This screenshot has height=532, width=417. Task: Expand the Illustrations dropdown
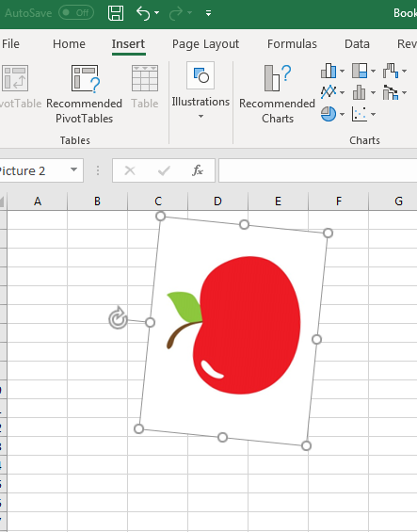(x=200, y=90)
